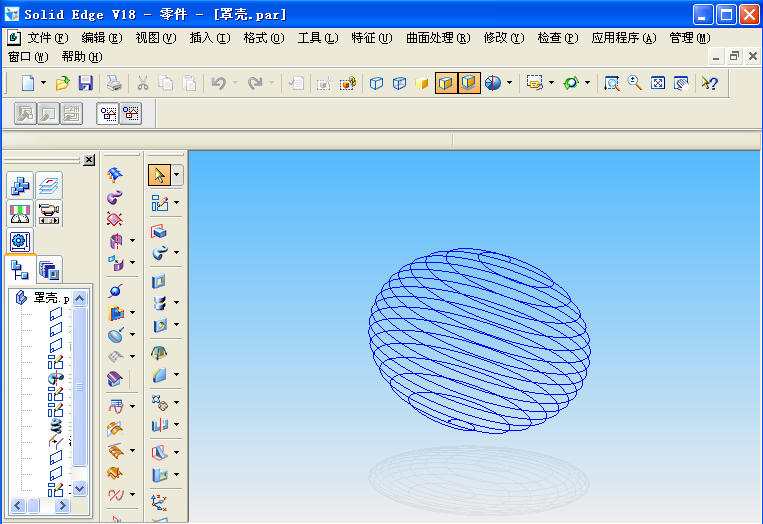Open dropdown beside section view sphere icon
This screenshot has height=524, width=763.
point(509,83)
